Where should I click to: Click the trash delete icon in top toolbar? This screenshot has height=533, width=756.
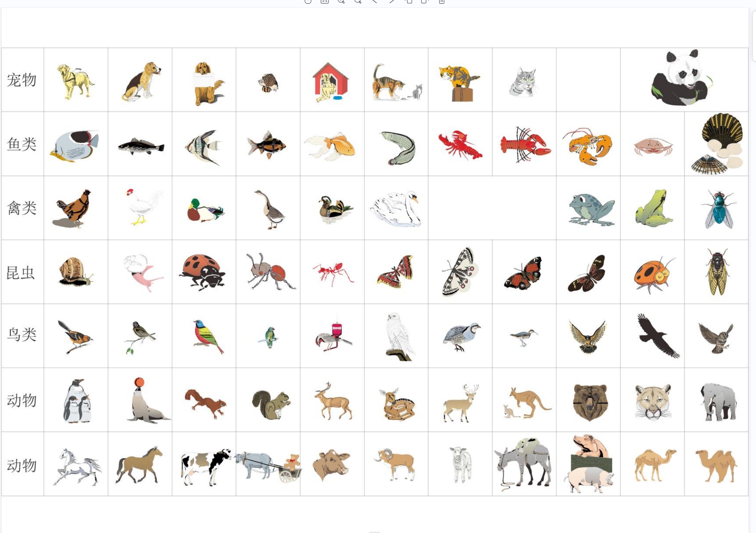point(441,1)
